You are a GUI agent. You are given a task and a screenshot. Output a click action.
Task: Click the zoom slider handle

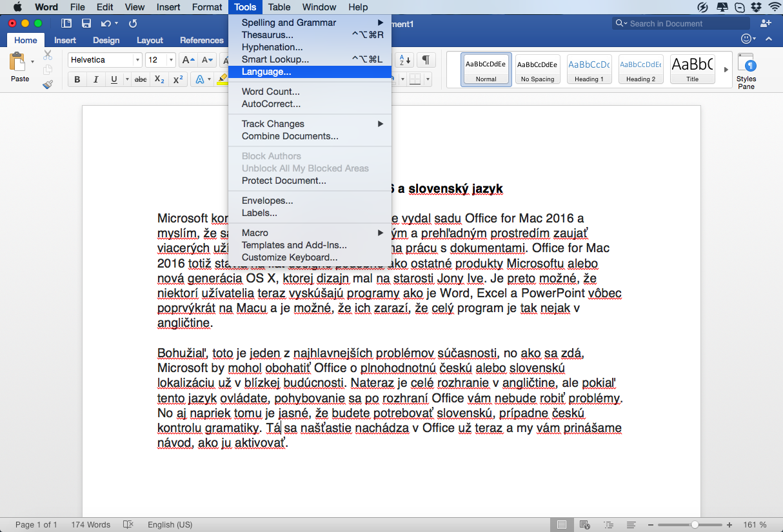[x=695, y=524]
